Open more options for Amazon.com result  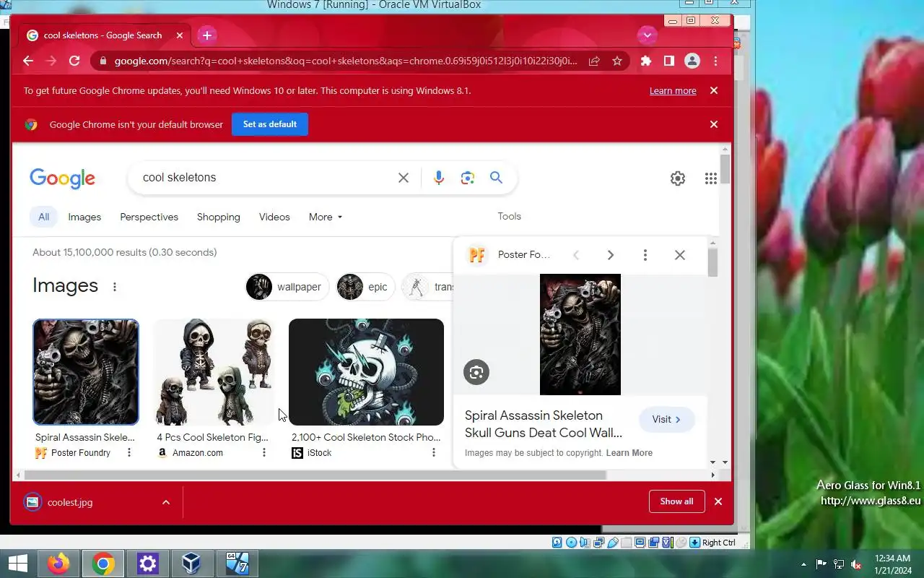(264, 453)
